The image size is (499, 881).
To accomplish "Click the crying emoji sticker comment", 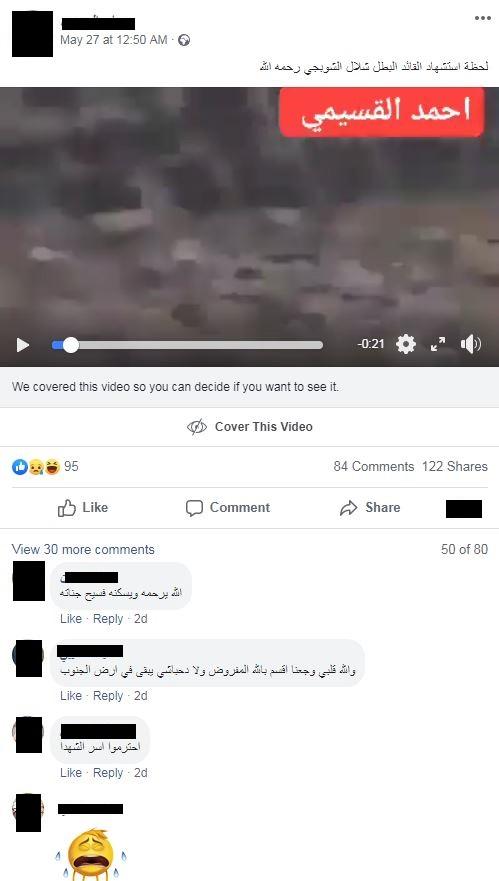I will (x=90, y=854).
